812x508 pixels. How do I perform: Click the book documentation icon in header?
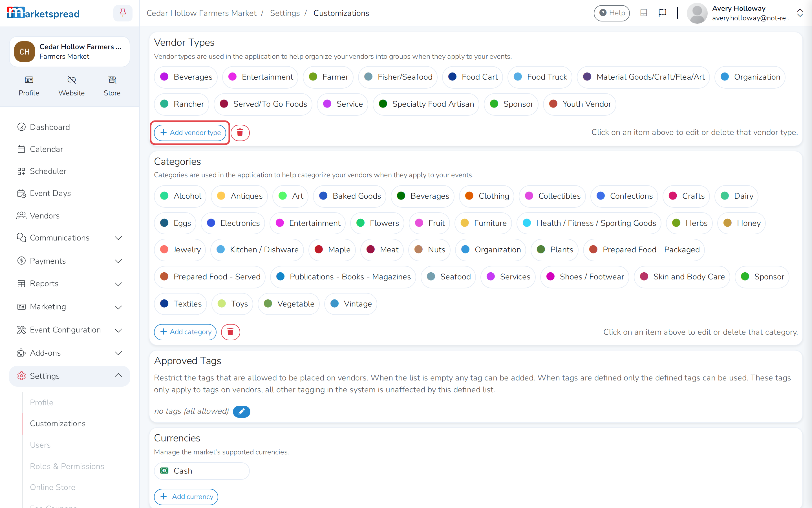tap(644, 13)
